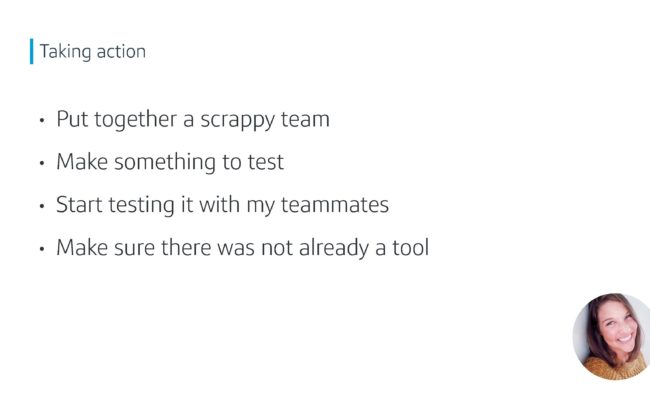Click the word "teammates" in third bullet
Image resolution: width=650 pixels, height=406 pixels.
335,205
